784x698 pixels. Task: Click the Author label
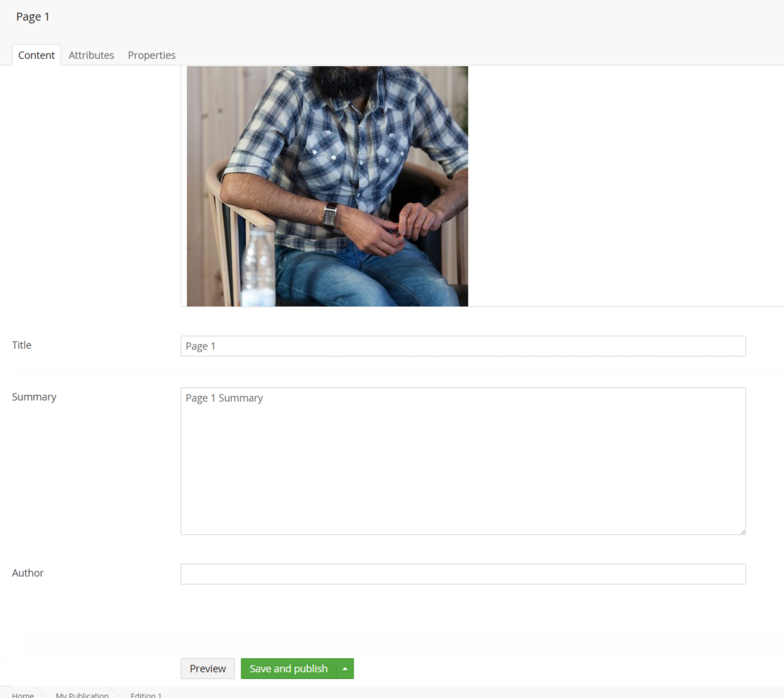(x=27, y=573)
